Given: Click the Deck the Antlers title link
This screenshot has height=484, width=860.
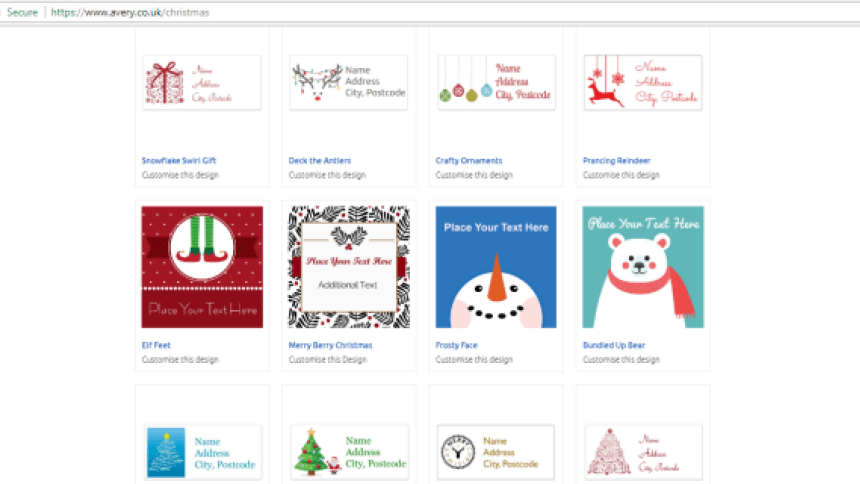Looking at the screenshot, I should pos(320,161).
